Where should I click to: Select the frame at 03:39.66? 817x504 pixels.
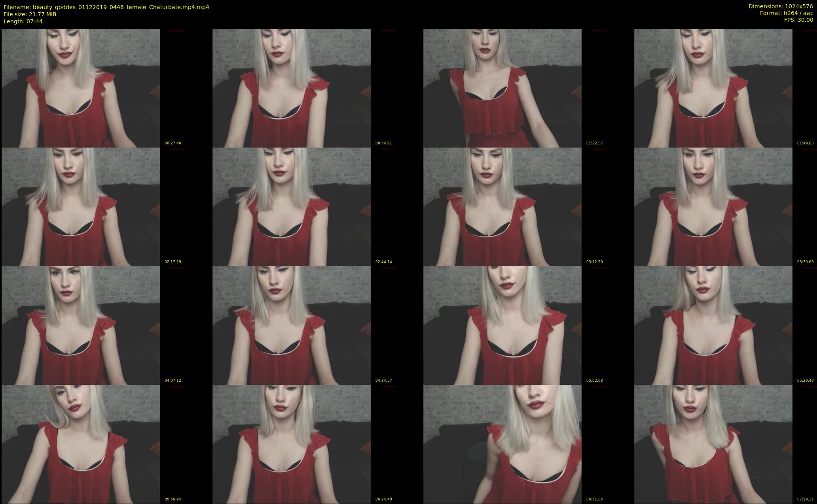(x=713, y=207)
